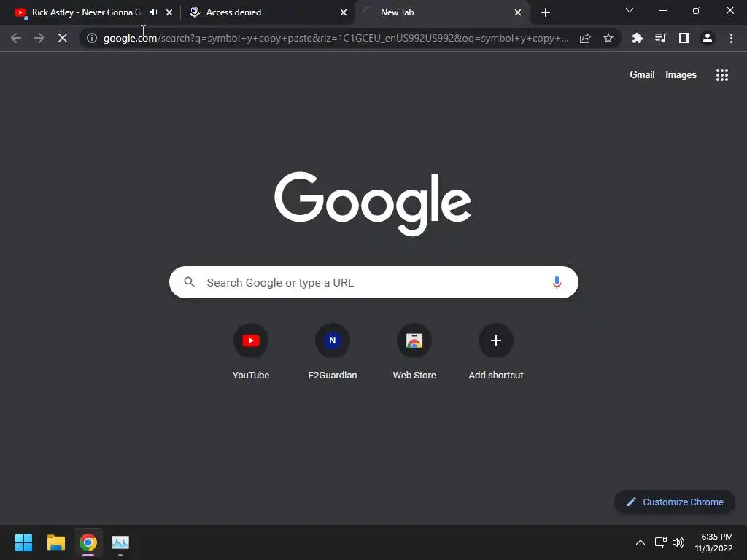The image size is (747, 560).
Task: Open media controls icon in toolbar
Action: (x=660, y=38)
